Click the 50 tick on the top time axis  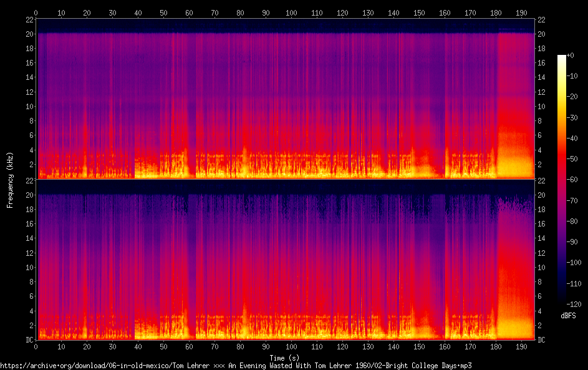(x=163, y=12)
